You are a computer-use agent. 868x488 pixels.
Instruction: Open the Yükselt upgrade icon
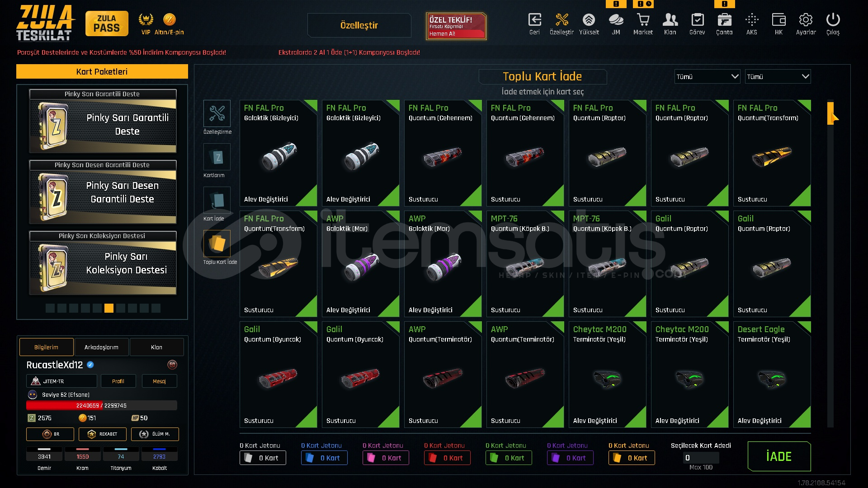589,24
